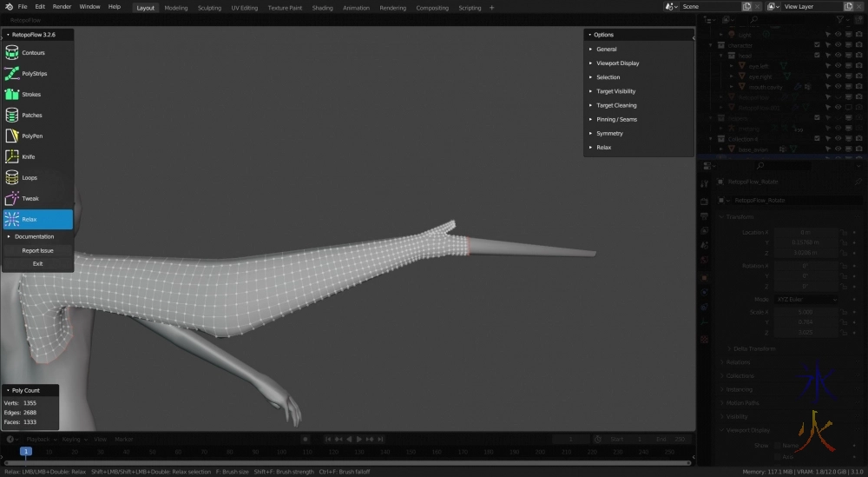This screenshot has height=477, width=868.
Task: Expand the Target Cleaning section
Action: tap(615, 105)
